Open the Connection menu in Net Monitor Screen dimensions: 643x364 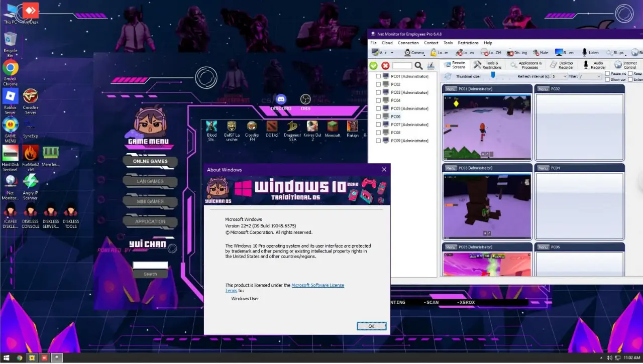(x=408, y=43)
